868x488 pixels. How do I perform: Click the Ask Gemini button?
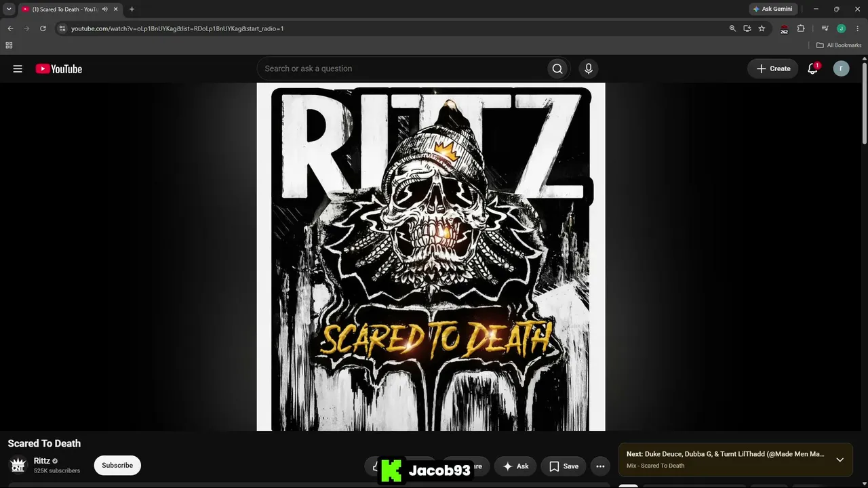pos(772,9)
